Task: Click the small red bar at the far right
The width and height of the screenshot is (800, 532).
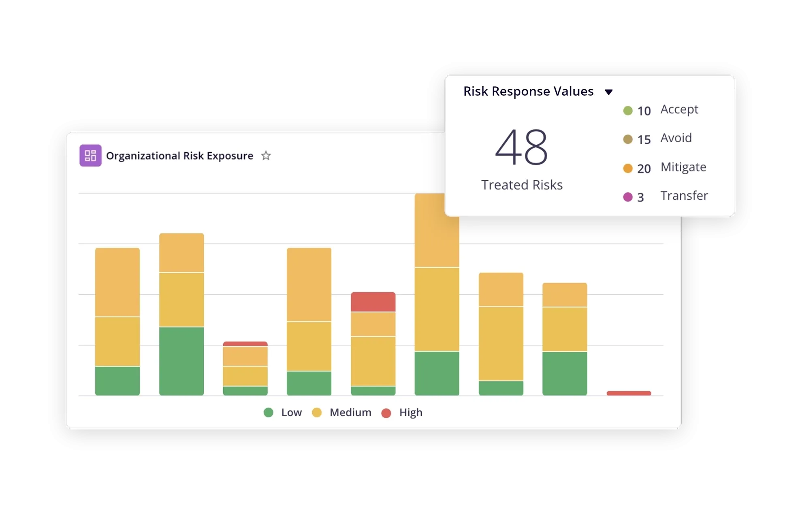Action: click(629, 393)
